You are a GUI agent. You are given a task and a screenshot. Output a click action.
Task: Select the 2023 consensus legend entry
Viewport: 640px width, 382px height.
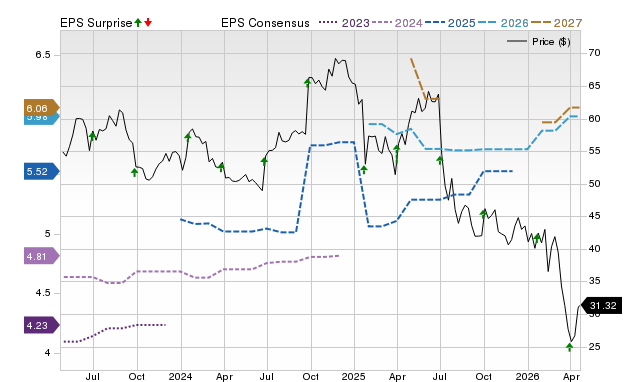click(344, 23)
